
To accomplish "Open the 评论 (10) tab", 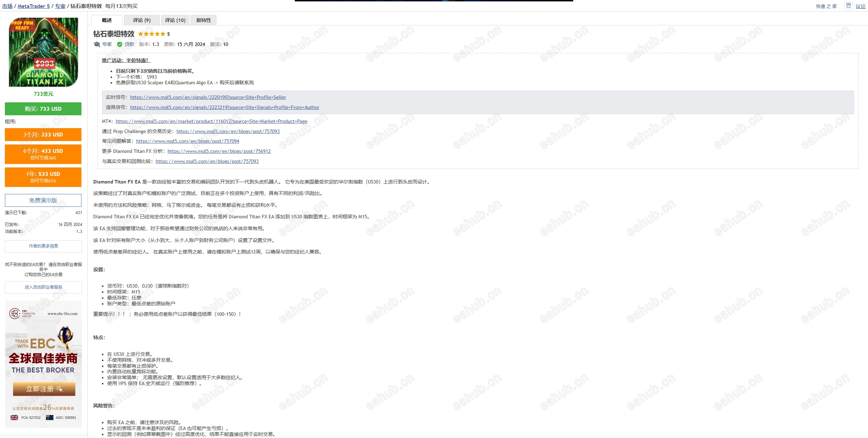I will tap(175, 20).
